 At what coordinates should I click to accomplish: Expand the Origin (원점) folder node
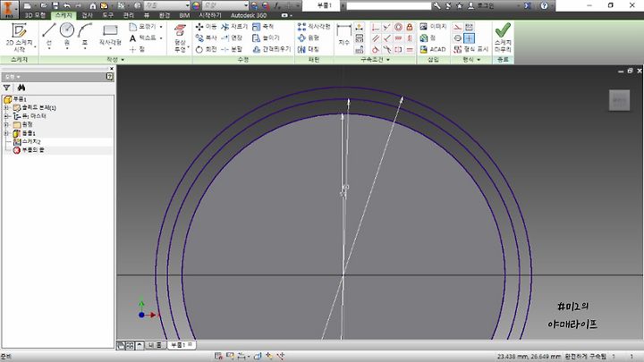point(6,124)
